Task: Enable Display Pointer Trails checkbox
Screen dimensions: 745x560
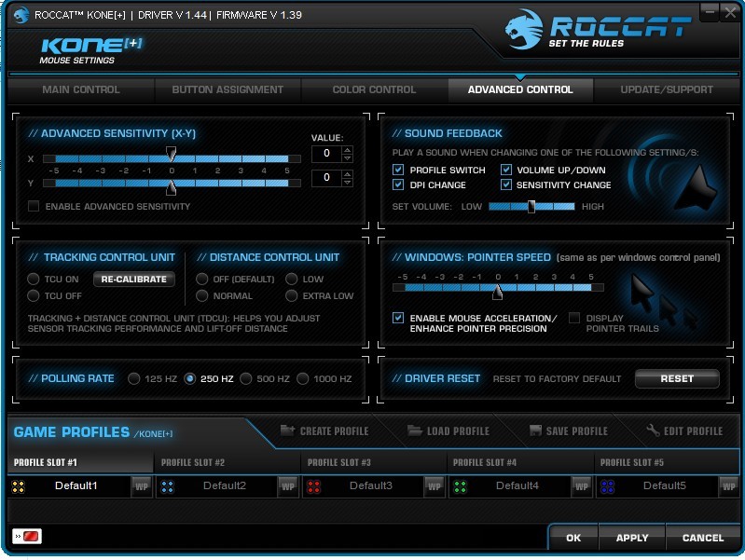Action: click(x=574, y=318)
